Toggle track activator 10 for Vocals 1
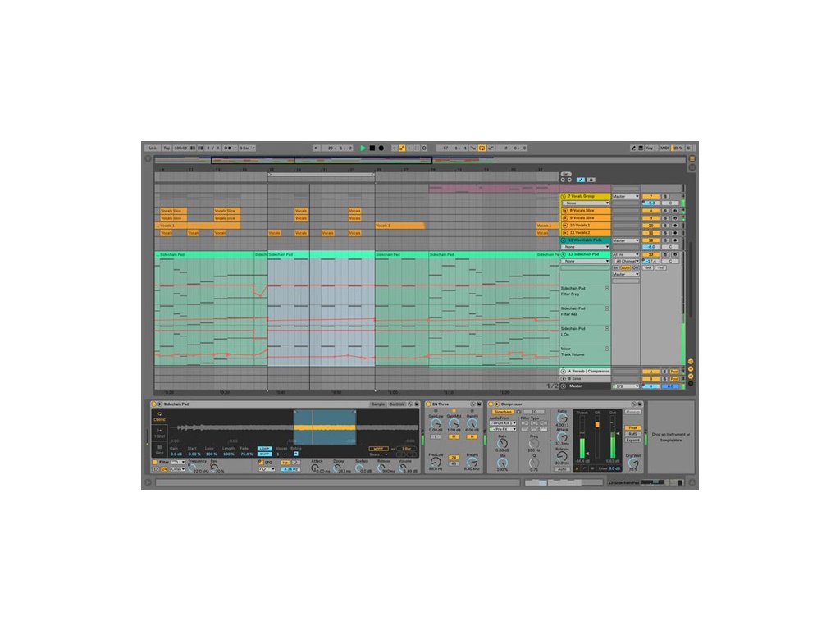The height and width of the screenshot is (630, 840). click(651, 226)
